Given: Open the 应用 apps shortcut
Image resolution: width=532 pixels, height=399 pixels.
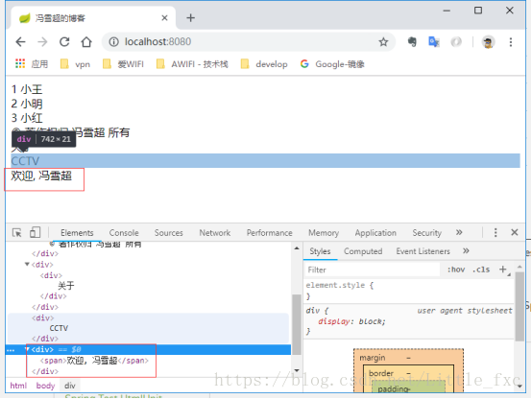Looking at the screenshot, I should click(32, 63).
